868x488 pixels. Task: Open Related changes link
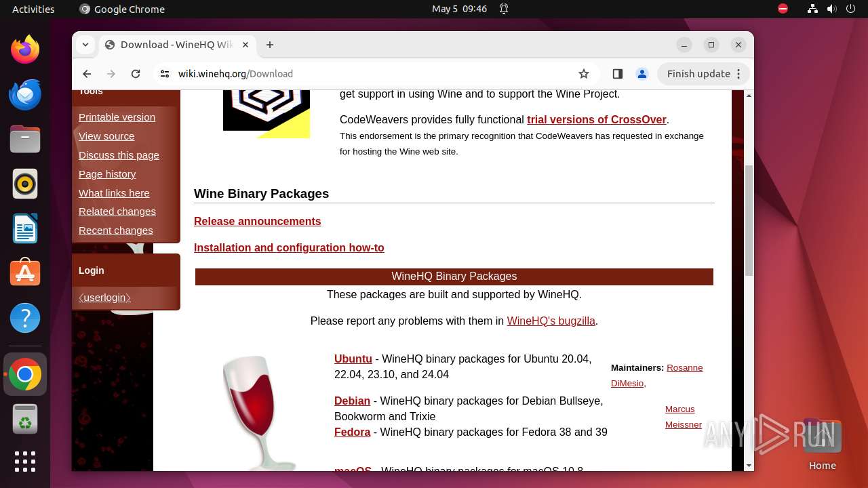(117, 211)
